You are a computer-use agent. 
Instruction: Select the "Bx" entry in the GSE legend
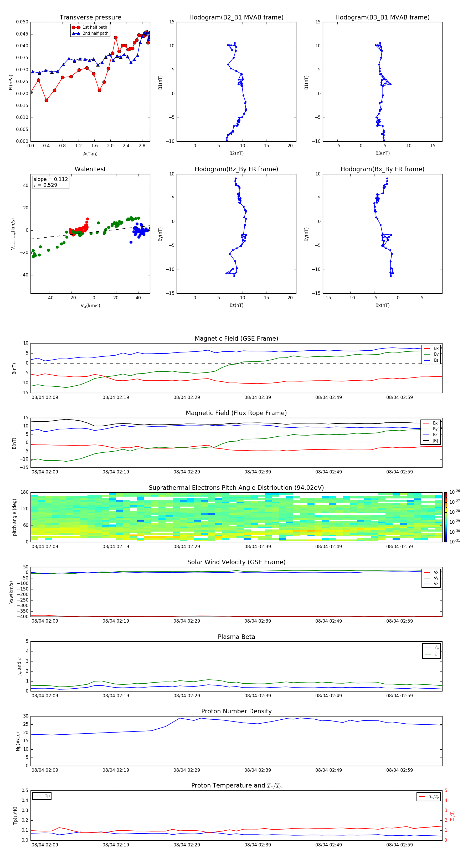point(431,349)
